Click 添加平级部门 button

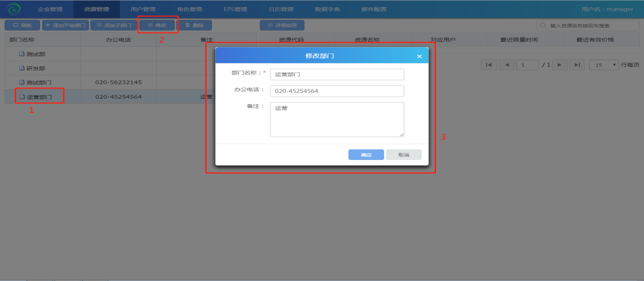[65, 25]
